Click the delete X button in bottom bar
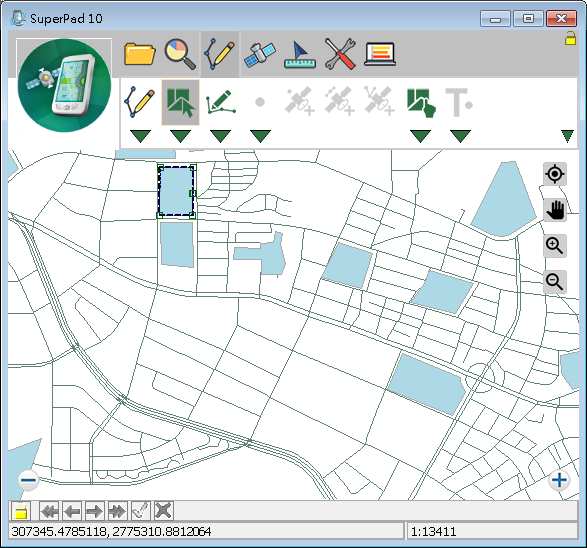The height and width of the screenshot is (548, 587). coord(163,511)
